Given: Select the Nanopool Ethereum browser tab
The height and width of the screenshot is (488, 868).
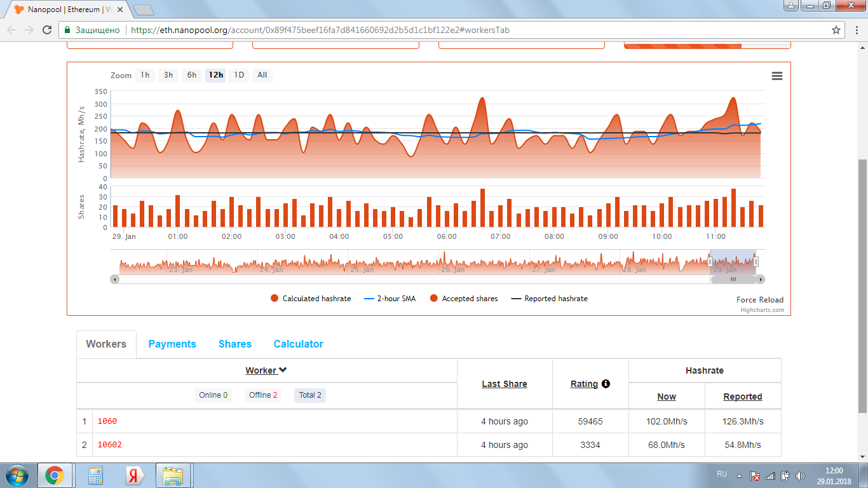Looking at the screenshot, I should (x=69, y=10).
